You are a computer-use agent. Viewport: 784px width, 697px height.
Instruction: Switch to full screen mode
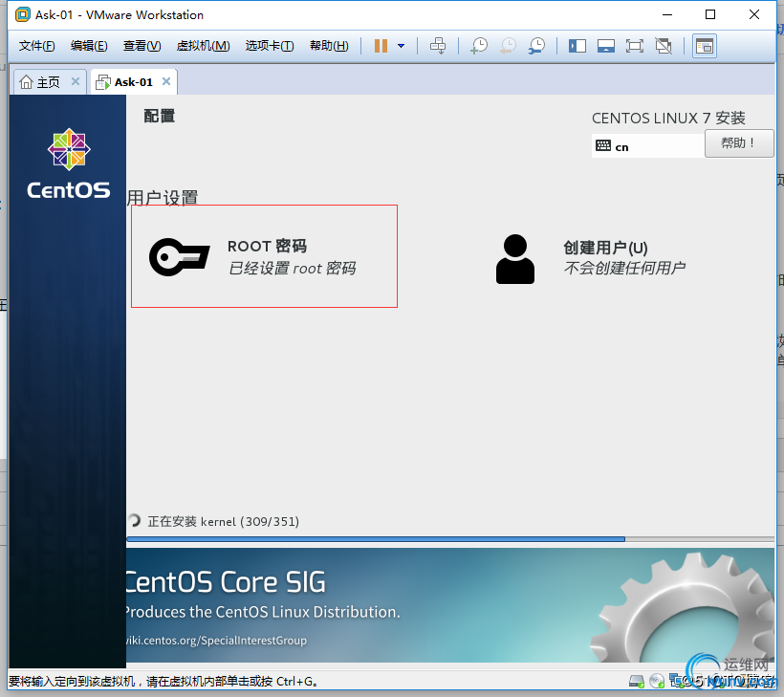(635, 46)
